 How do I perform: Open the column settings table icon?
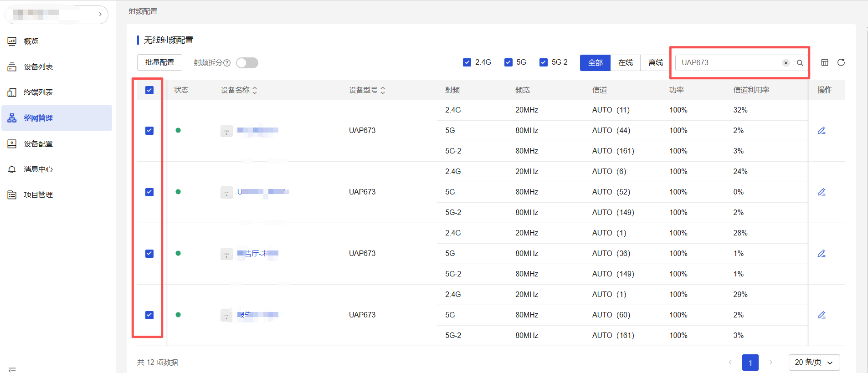click(825, 62)
